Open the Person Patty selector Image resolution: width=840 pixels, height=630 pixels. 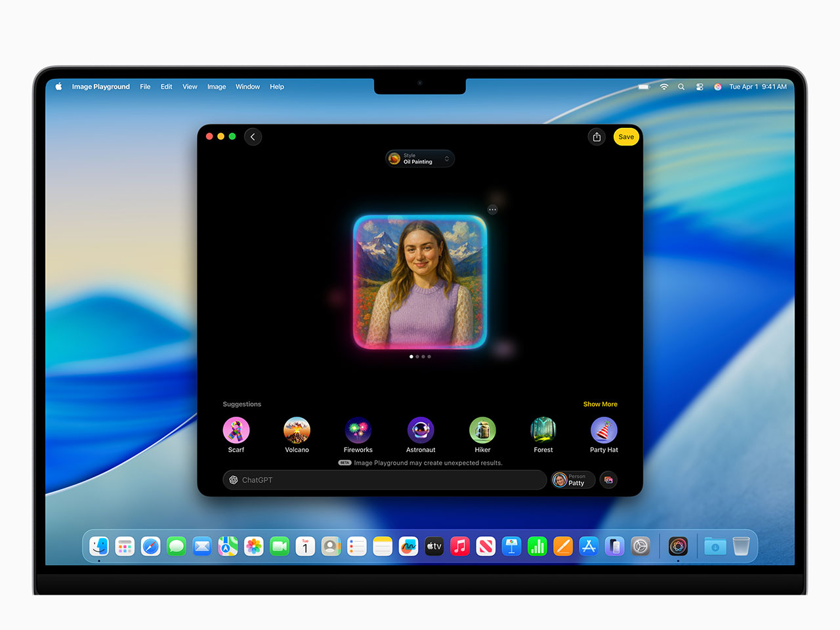pos(573,480)
